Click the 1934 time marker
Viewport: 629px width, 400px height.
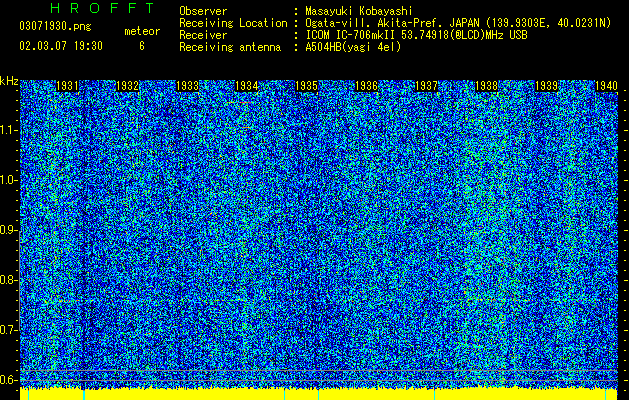(x=246, y=86)
